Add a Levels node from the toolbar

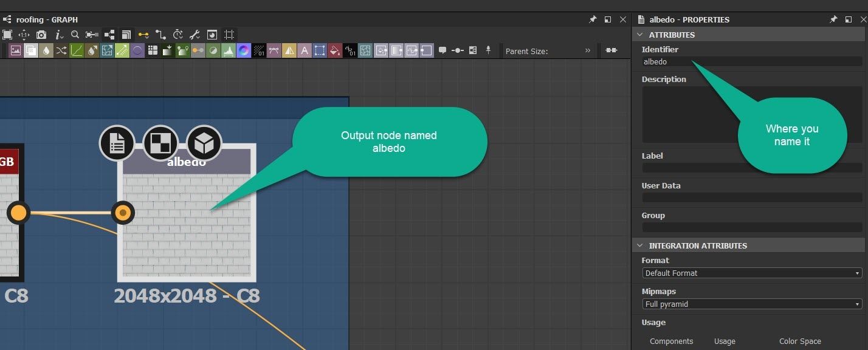click(229, 51)
